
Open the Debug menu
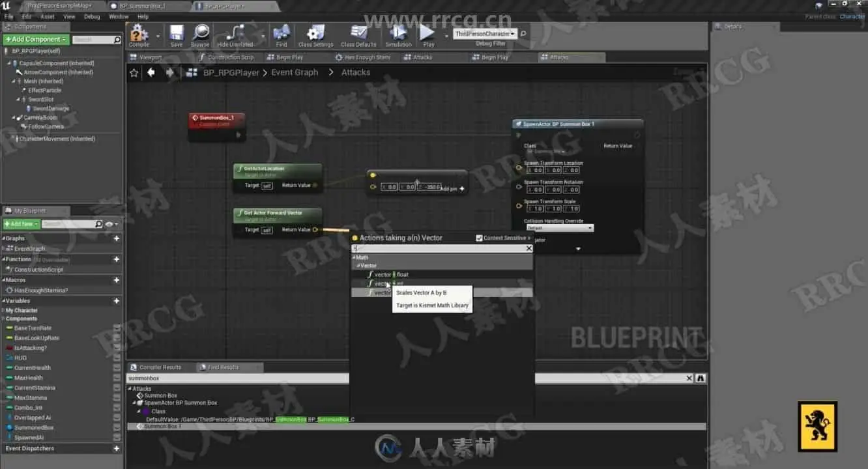(92, 16)
